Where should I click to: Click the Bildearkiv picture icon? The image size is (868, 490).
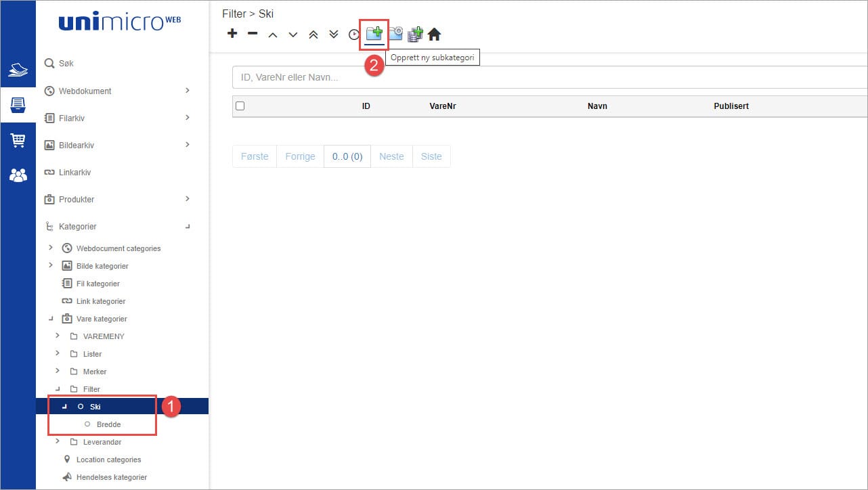click(49, 145)
